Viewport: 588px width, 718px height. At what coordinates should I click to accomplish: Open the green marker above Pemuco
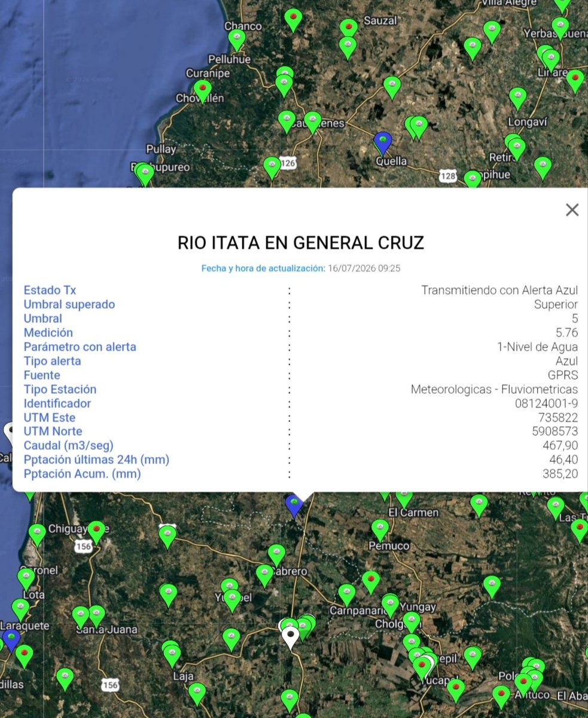[380, 530]
